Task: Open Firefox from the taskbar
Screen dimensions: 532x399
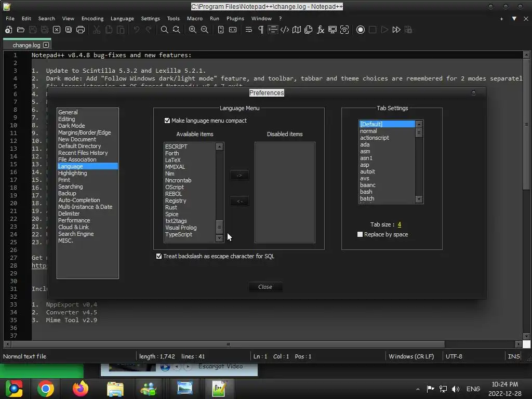Action: click(81, 389)
